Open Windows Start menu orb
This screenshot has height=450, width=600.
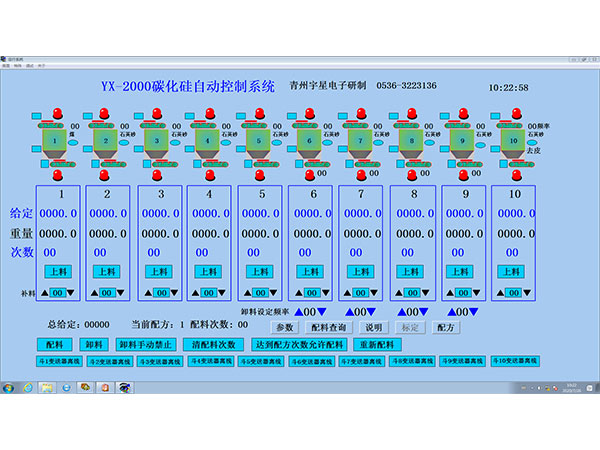[x=10, y=386]
